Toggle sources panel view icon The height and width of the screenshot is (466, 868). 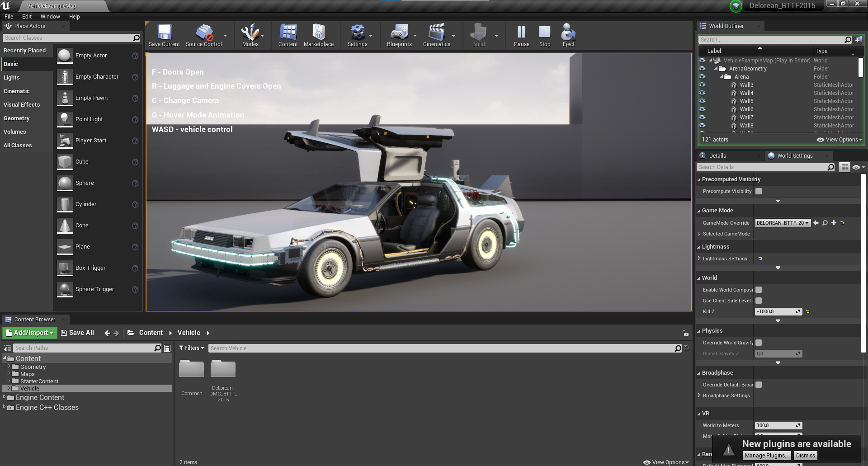click(7, 348)
